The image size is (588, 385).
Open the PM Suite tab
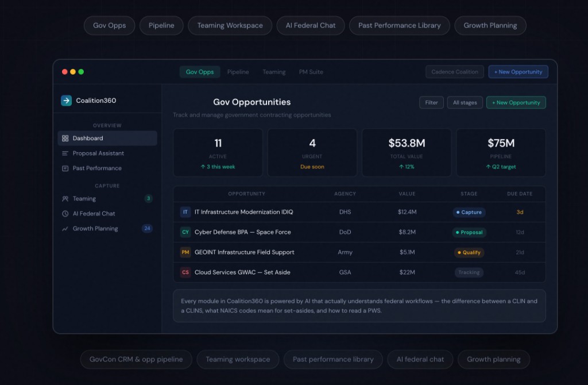tap(311, 72)
